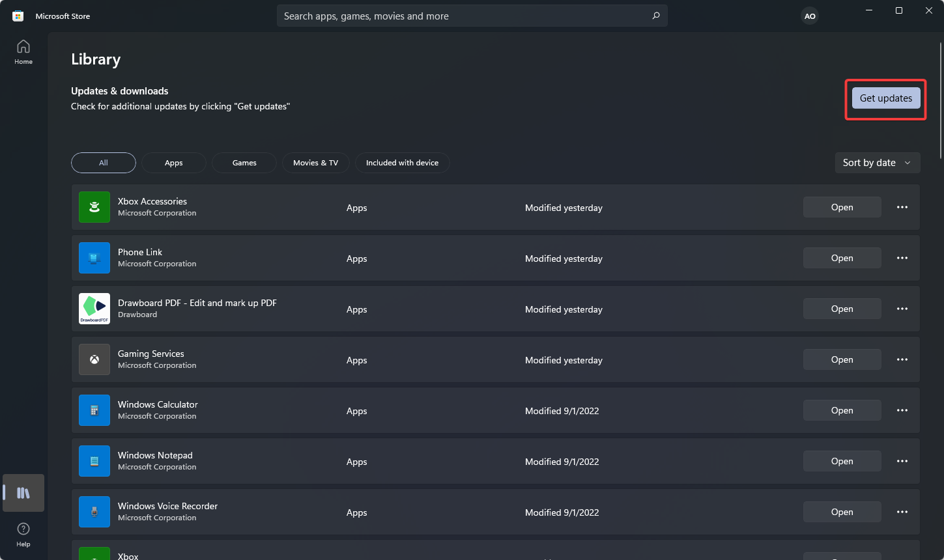This screenshot has height=560, width=944.
Task: Click the search magnifier icon
Action: (x=656, y=16)
